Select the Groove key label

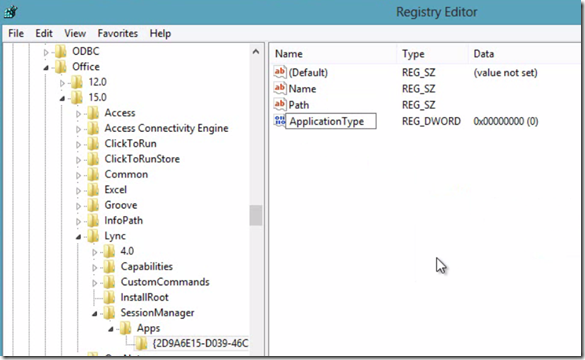tap(121, 205)
